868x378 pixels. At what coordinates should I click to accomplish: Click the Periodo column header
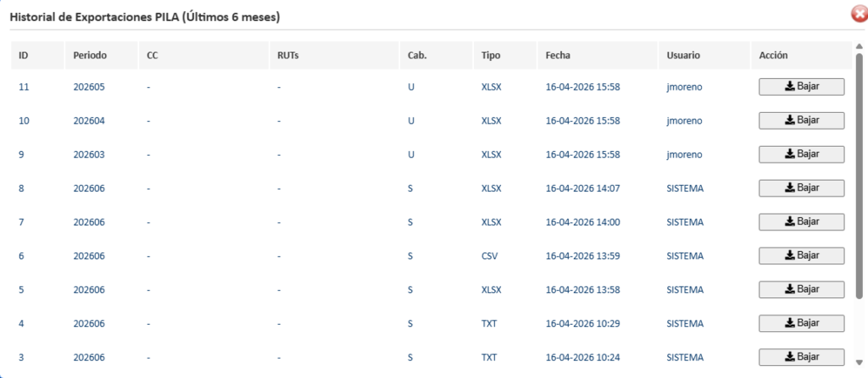click(x=88, y=55)
